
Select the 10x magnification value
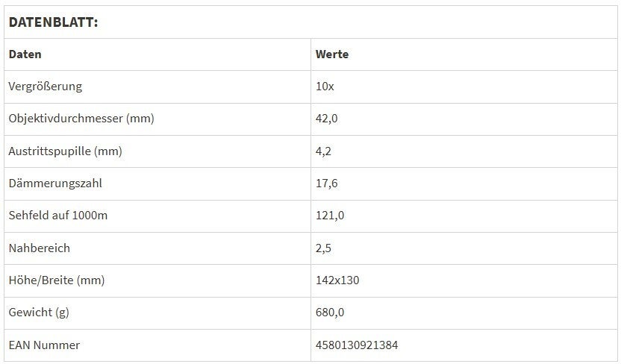(325, 87)
